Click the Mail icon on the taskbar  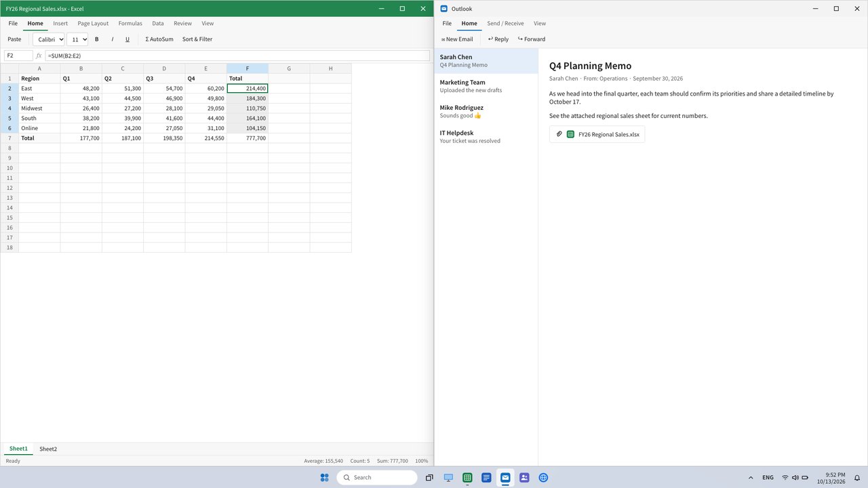coord(505,477)
